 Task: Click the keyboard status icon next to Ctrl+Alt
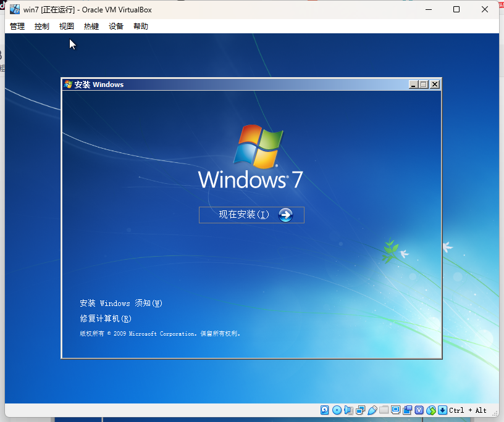(442, 410)
